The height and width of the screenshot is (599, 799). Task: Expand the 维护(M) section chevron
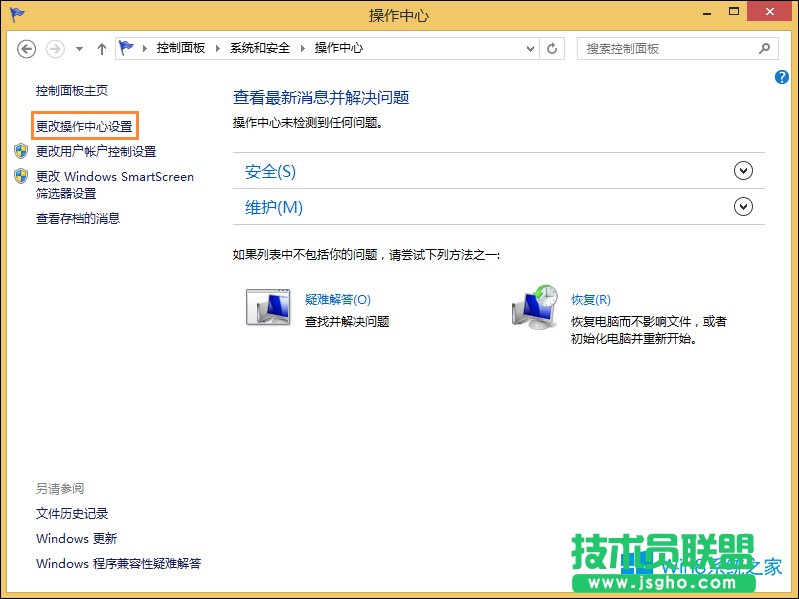coord(743,207)
